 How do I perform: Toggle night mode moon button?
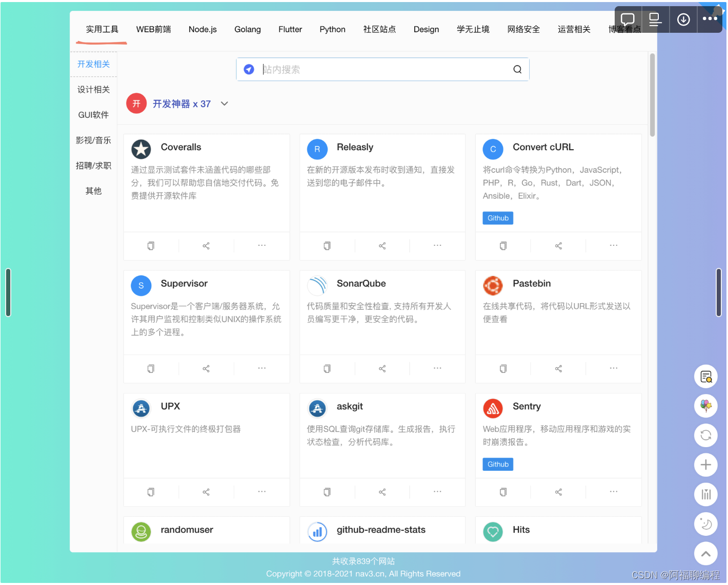pyautogui.click(x=706, y=524)
